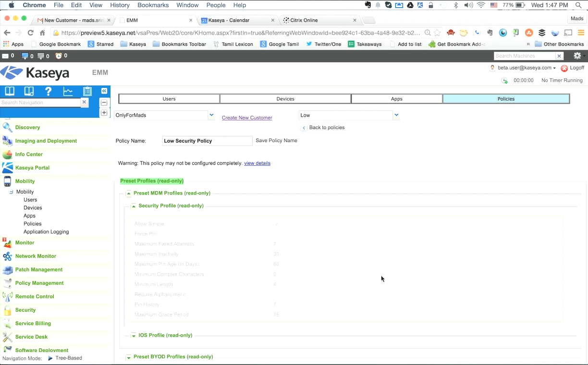
Task: Switch to the Devices tab
Action: point(285,99)
